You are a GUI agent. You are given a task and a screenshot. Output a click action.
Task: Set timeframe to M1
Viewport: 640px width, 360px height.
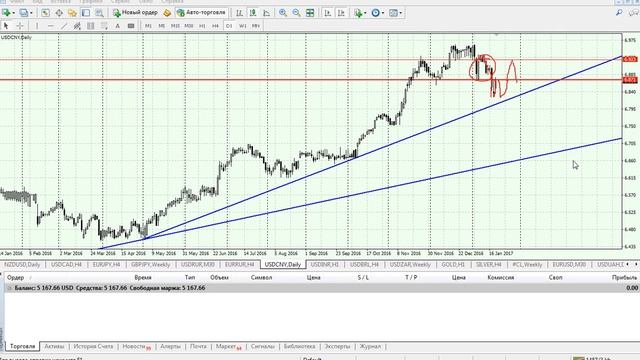pos(148,26)
